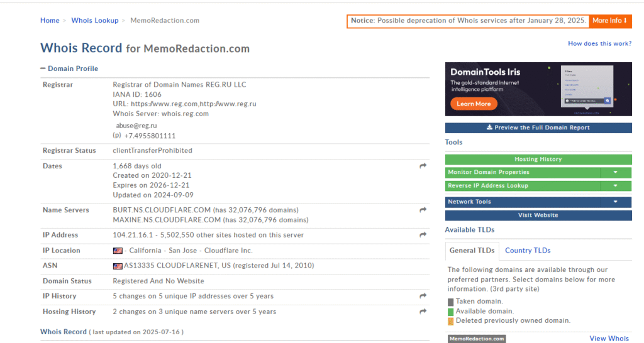The image size is (644, 343).
Task: Click the Whois Record section heading
Action: 64,332
